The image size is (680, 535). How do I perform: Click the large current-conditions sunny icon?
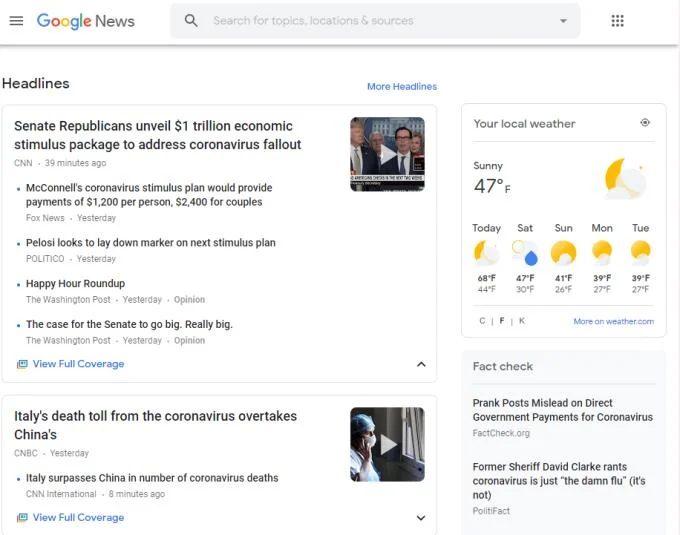[626, 178]
